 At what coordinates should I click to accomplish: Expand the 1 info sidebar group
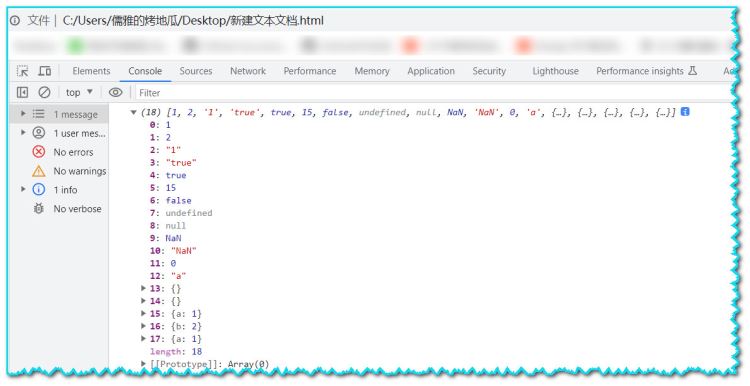click(x=23, y=189)
